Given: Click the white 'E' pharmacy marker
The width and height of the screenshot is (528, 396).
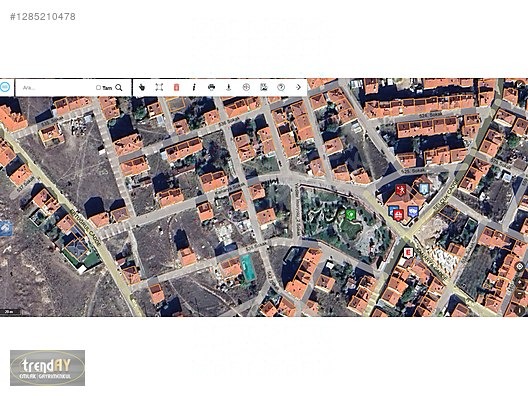Looking at the screenshot, I should [x=408, y=253].
